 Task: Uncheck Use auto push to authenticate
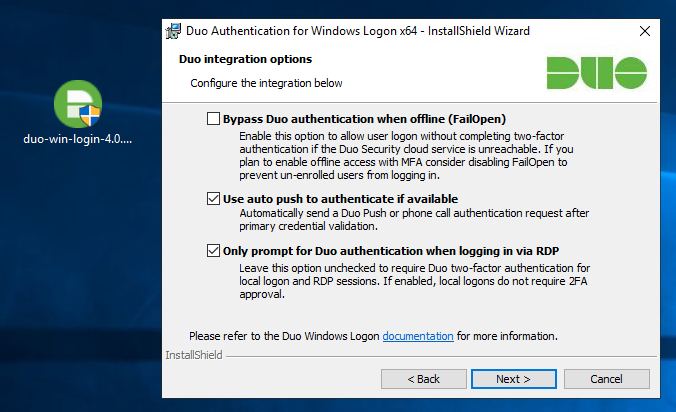[x=213, y=199]
